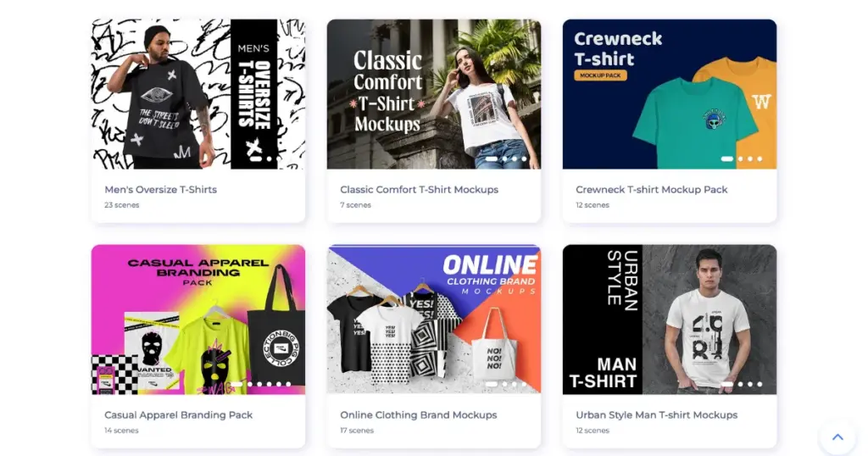Select the last carousel dot on the Casual Apparel image
This screenshot has width=868, height=456.
288,384
